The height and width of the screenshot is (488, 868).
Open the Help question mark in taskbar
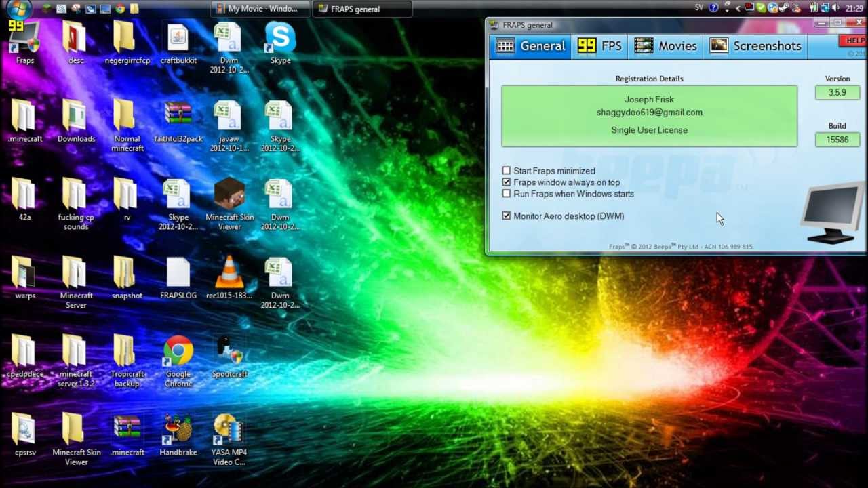pyautogui.click(x=714, y=8)
